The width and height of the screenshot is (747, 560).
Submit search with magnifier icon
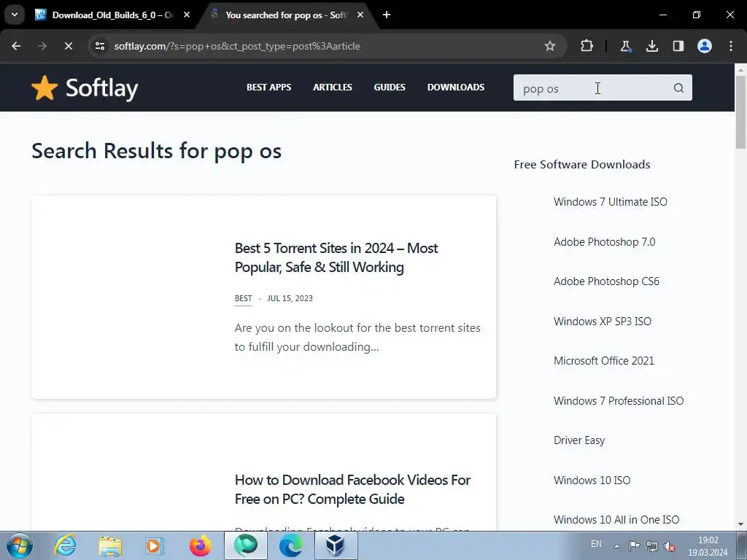(x=678, y=88)
